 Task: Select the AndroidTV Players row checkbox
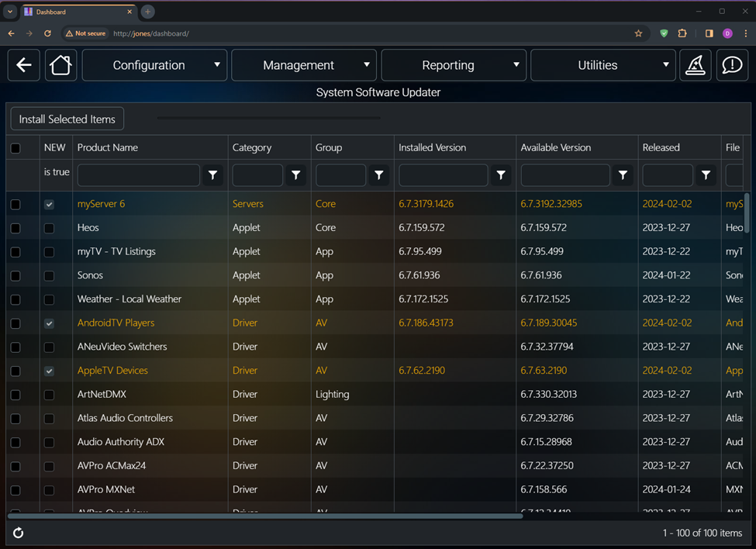16,323
